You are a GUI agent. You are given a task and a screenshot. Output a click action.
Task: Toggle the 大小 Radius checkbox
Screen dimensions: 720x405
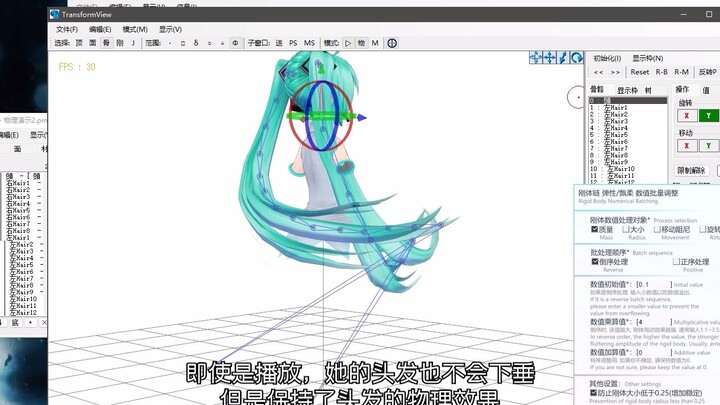point(625,229)
